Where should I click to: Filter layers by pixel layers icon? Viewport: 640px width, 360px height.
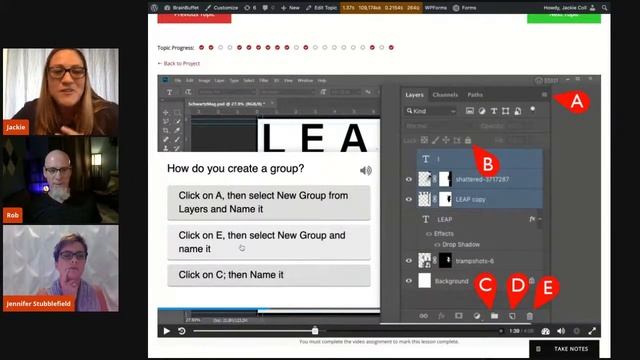click(470, 111)
